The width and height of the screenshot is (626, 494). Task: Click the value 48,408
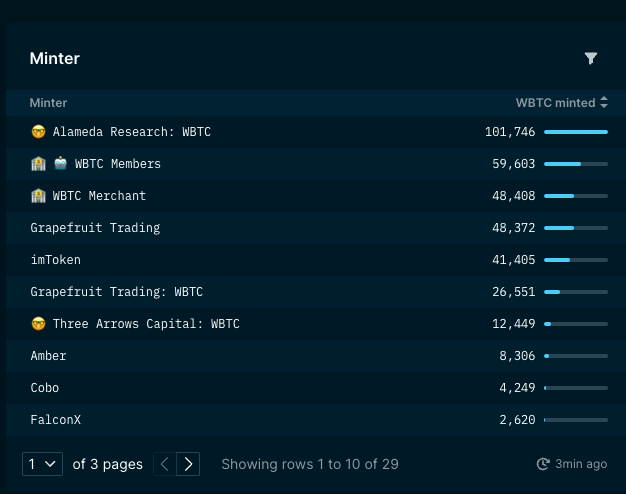[x=513, y=196]
